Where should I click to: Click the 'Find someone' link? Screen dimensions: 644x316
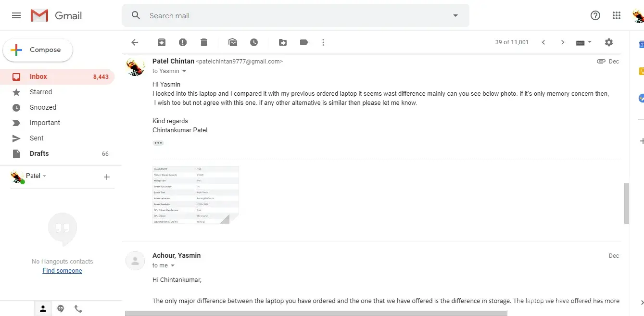coord(62,271)
